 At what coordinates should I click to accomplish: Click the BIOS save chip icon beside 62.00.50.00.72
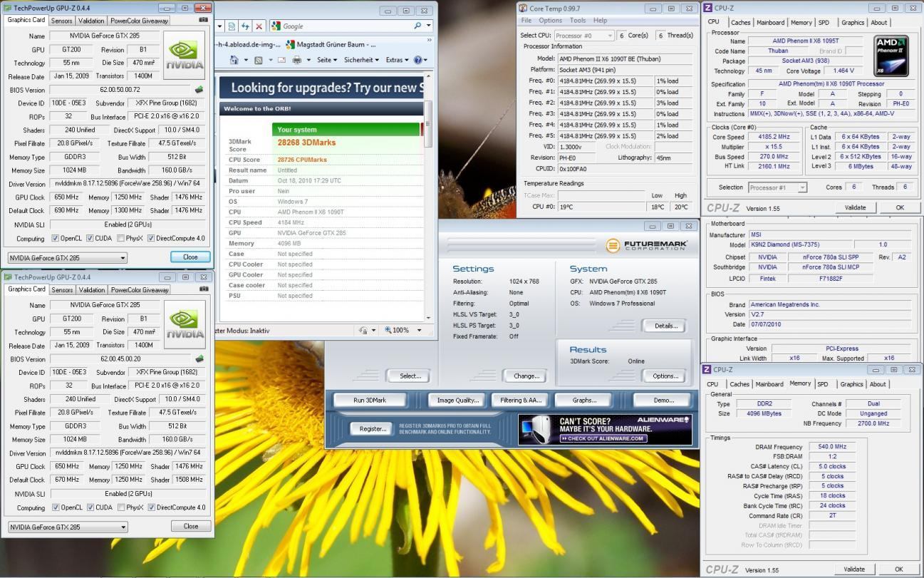click(199, 90)
